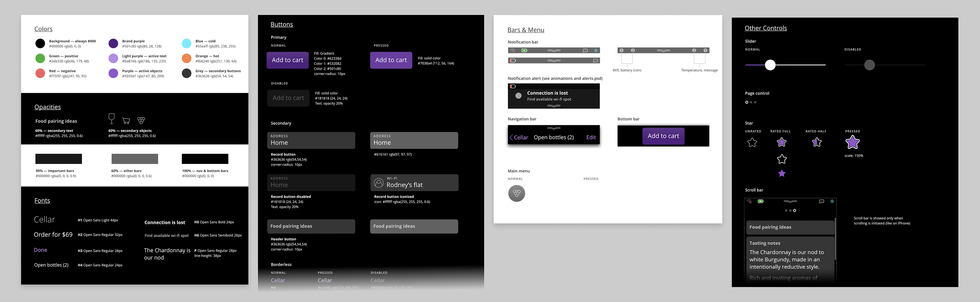Click the Green positive color swatch
Screen dimensions: 980x302
[40, 58]
